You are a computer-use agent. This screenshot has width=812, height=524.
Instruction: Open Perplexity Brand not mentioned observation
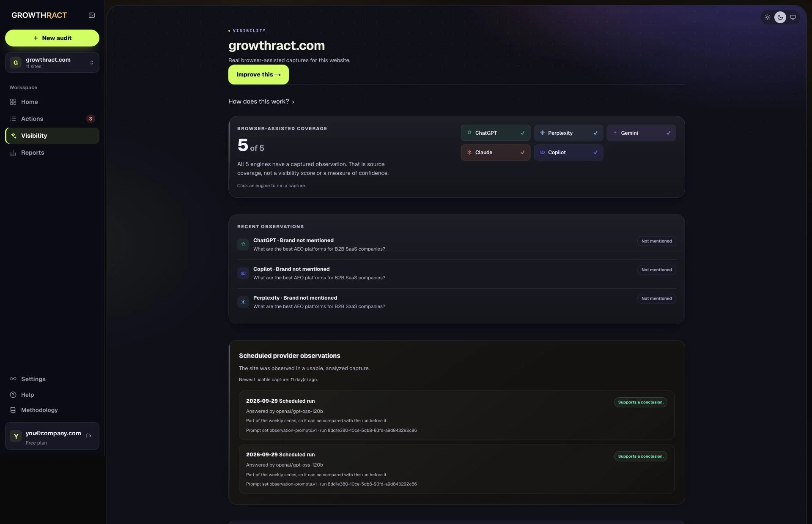pos(456,302)
